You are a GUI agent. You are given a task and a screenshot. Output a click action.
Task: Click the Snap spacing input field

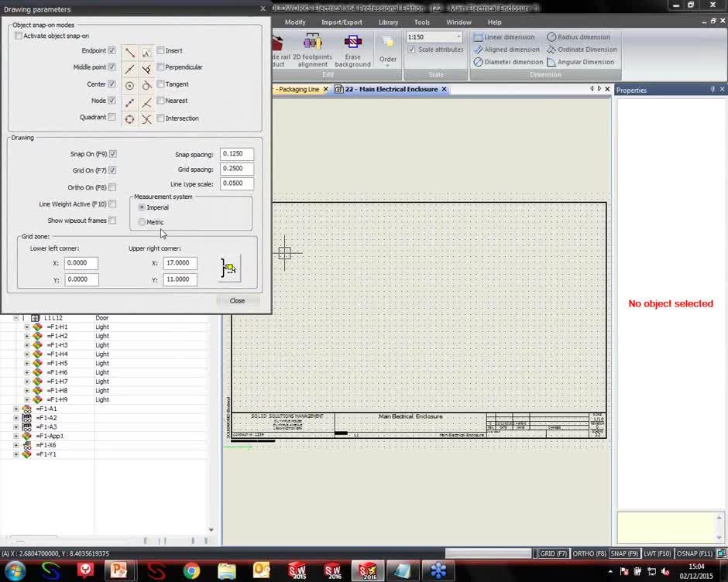(x=236, y=154)
